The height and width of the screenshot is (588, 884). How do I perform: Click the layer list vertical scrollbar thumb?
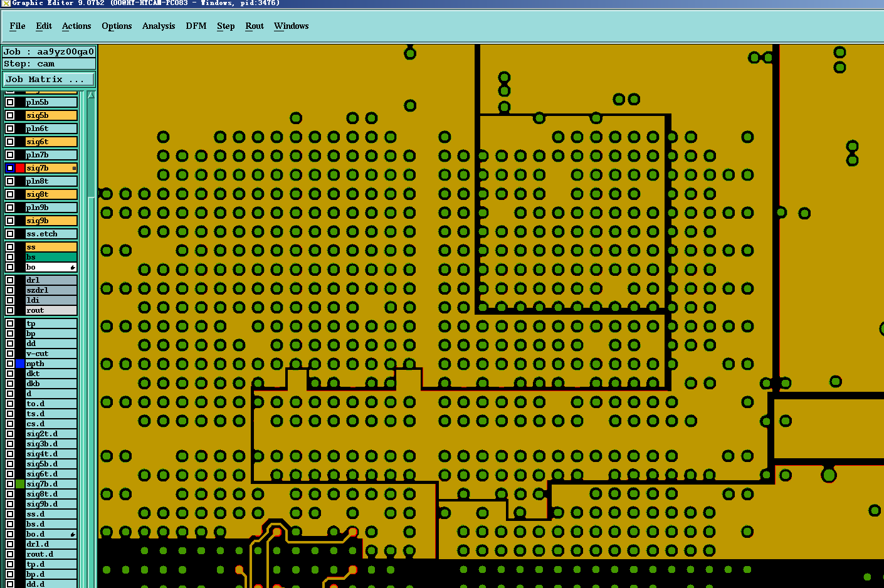91,392
